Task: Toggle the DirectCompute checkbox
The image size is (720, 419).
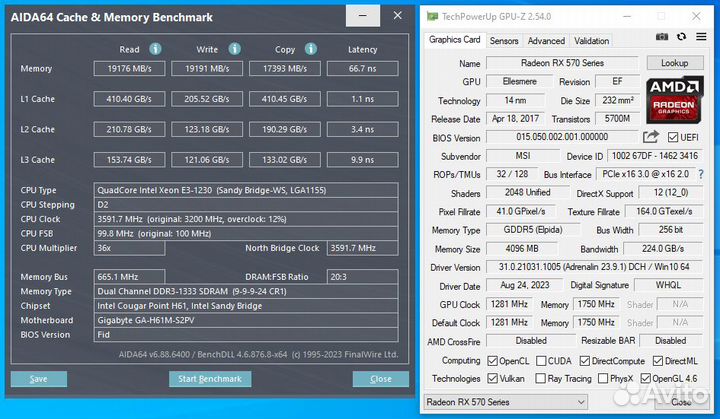Action: click(x=585, y=361)
